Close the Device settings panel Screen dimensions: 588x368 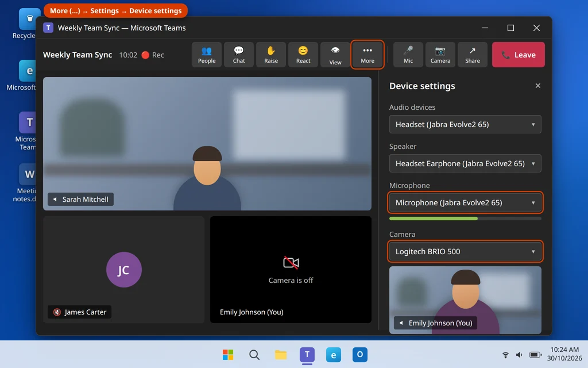point(537,86)
